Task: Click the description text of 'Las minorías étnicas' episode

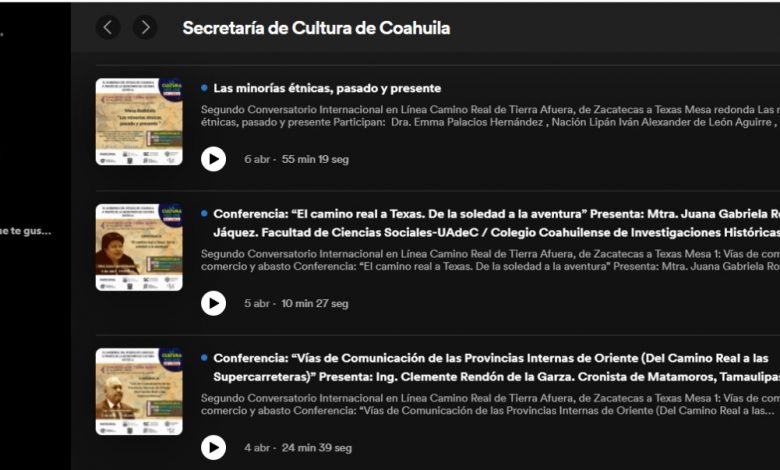Action: (490, 116)
